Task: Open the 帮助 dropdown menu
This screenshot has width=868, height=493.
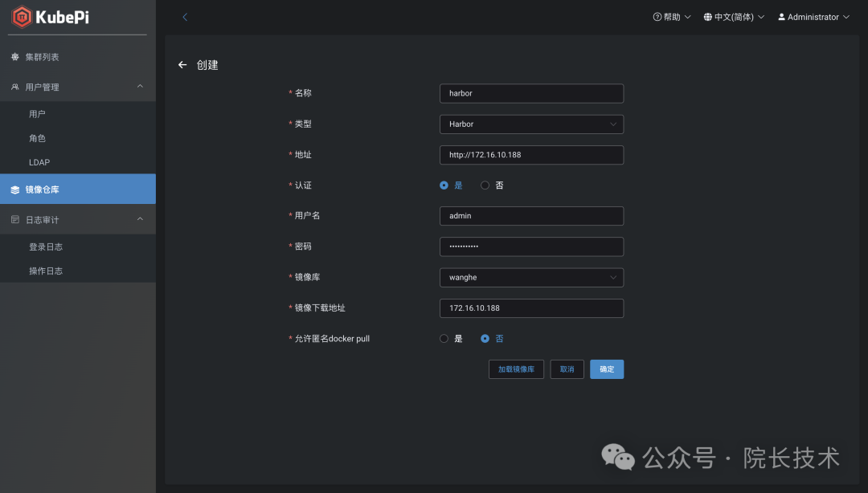Action: tap(672, 17)
